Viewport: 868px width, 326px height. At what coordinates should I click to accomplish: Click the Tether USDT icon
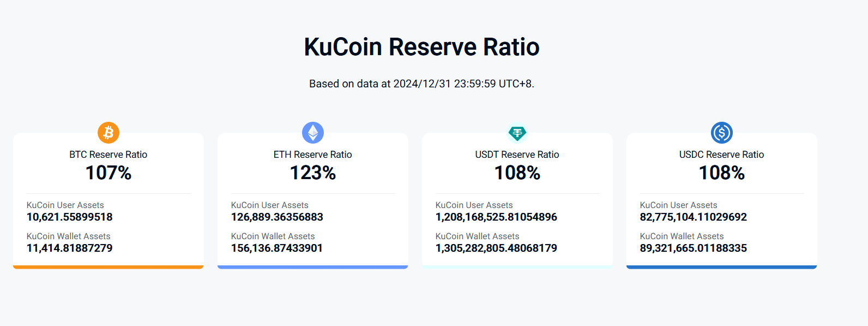[517, 133]
